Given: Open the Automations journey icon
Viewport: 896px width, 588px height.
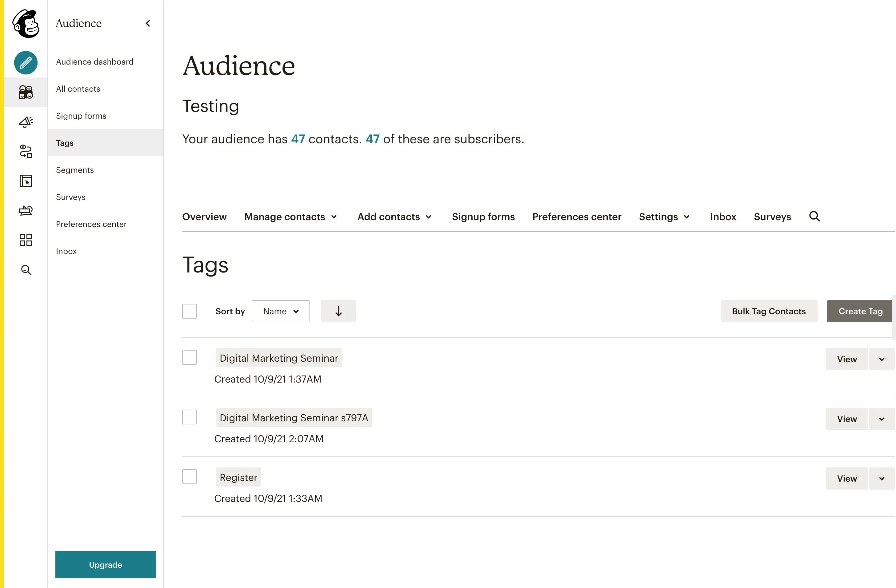Looking at the screenshot, I should click(x=26, y=151).
